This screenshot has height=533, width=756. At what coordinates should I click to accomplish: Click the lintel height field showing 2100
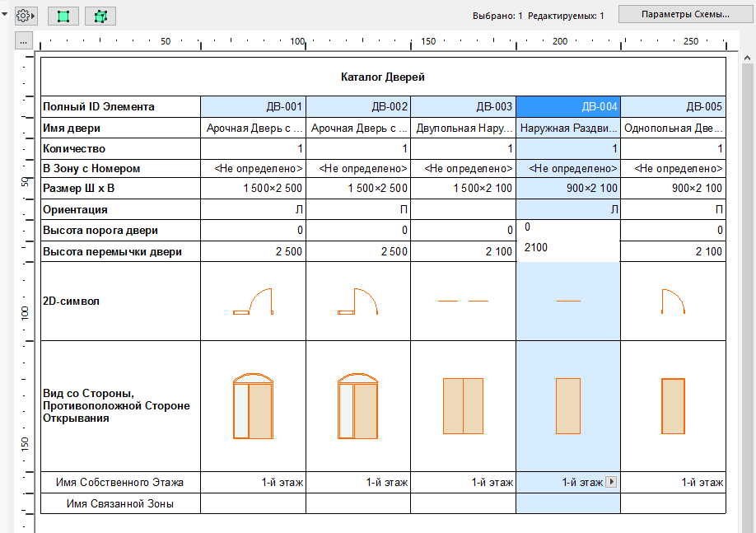568,248
